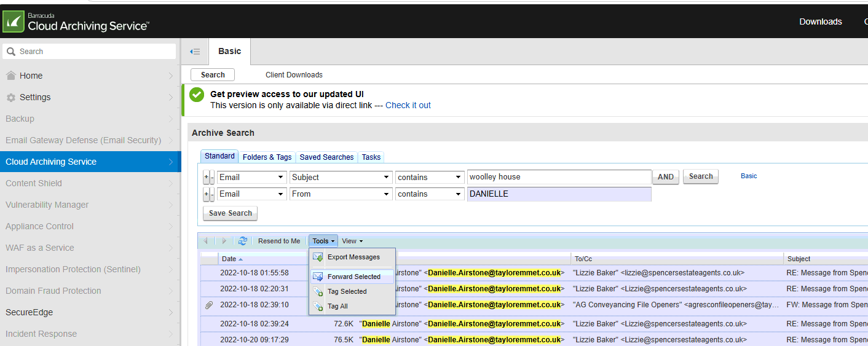Open the contains operator dropdown on Subject row
This screenshot has width=868, height=346.
[x=430, y=177]
